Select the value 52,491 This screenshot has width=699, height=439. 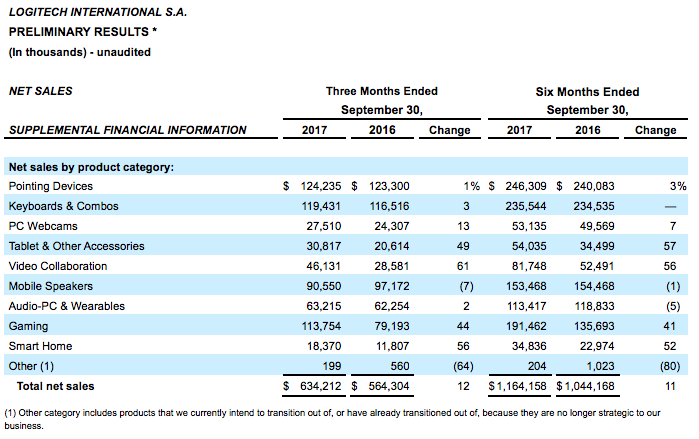coord(597,266)
